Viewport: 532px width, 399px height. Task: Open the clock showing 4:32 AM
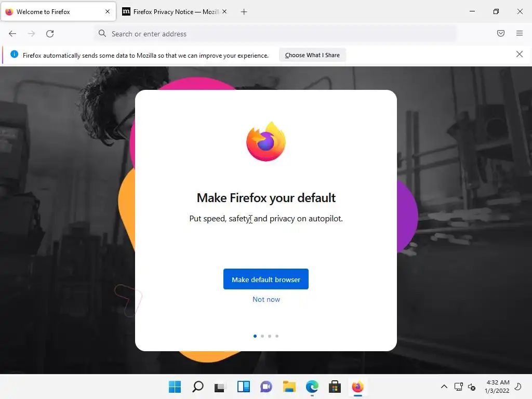[x=497, y=387]
